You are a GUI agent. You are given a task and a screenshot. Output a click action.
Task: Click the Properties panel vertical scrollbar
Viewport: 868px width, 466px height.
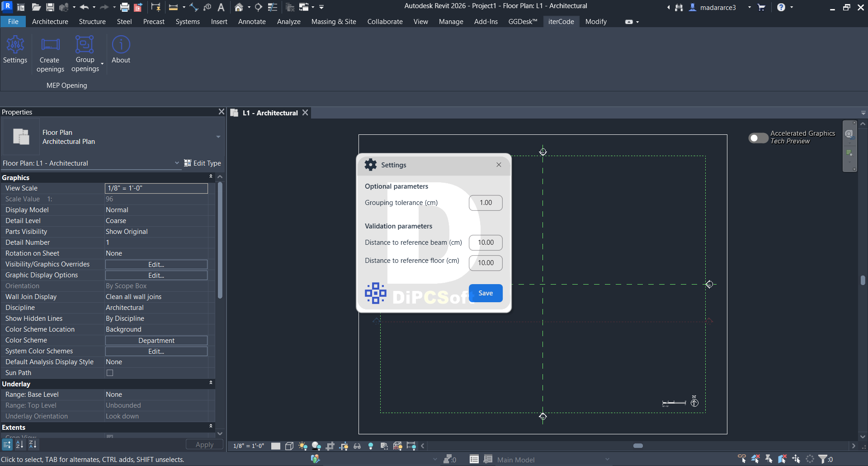click(x=220, y=240)
